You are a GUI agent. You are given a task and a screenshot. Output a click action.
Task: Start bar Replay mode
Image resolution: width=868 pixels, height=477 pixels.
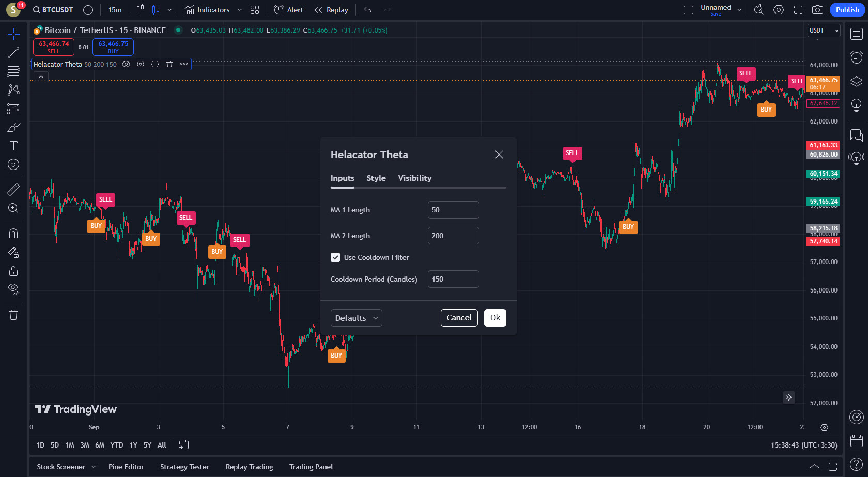(332, 10)
